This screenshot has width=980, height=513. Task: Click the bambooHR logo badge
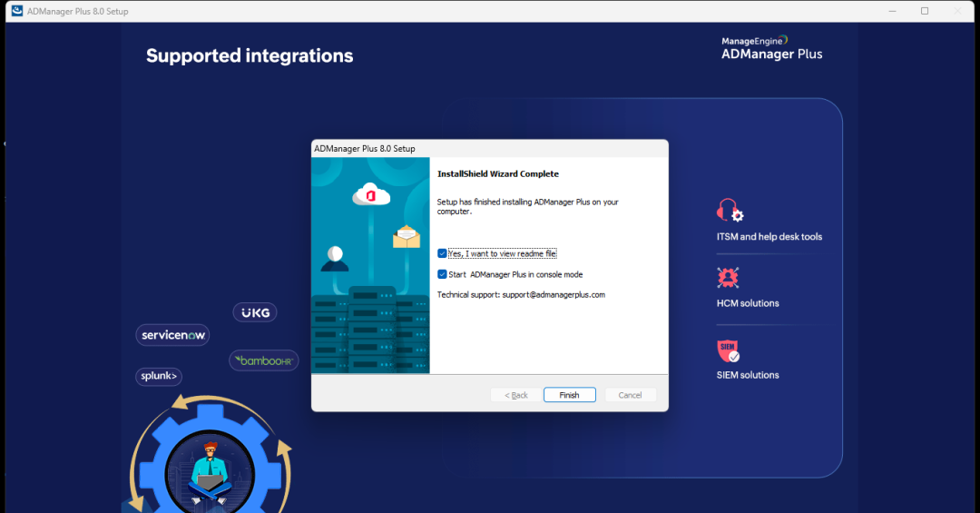click(x=264, y=360)
